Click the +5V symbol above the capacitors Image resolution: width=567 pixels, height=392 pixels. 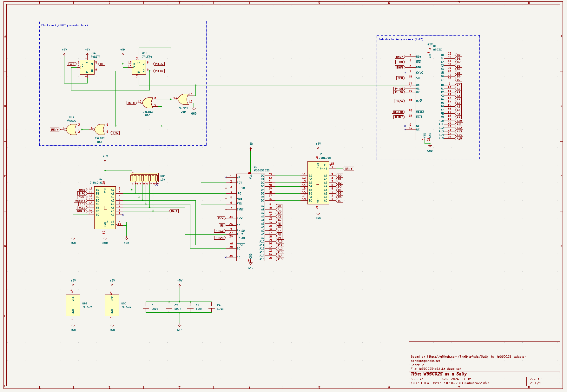(x=180, y=282)
